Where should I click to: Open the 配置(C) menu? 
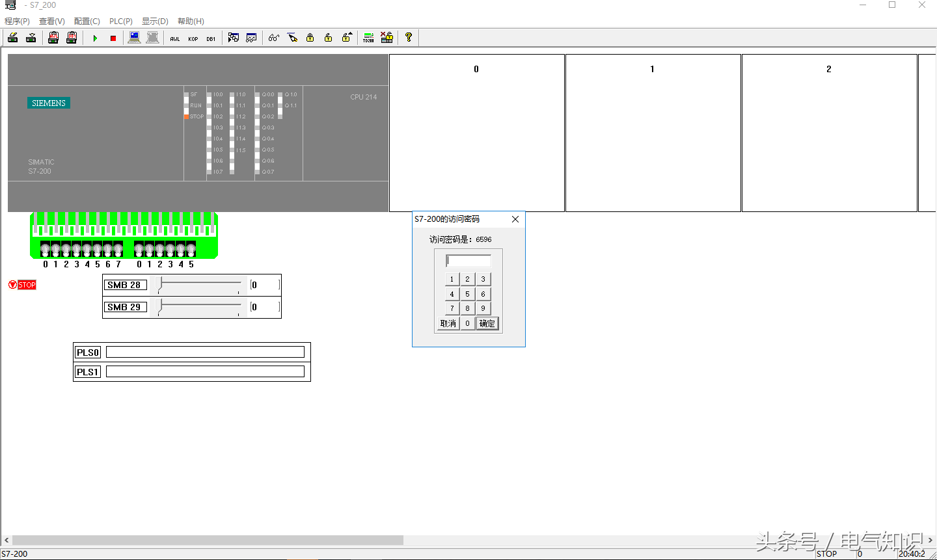pos(87,21)
